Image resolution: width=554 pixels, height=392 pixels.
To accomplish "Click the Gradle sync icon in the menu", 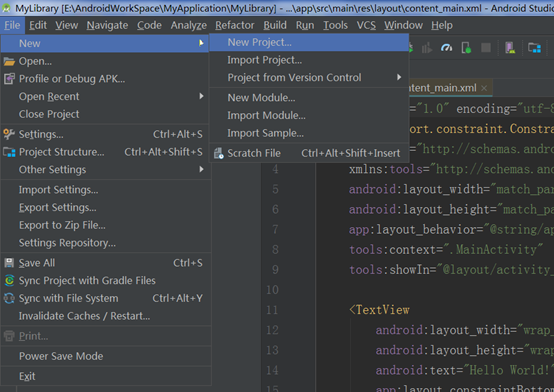I will tap(9, 280).
